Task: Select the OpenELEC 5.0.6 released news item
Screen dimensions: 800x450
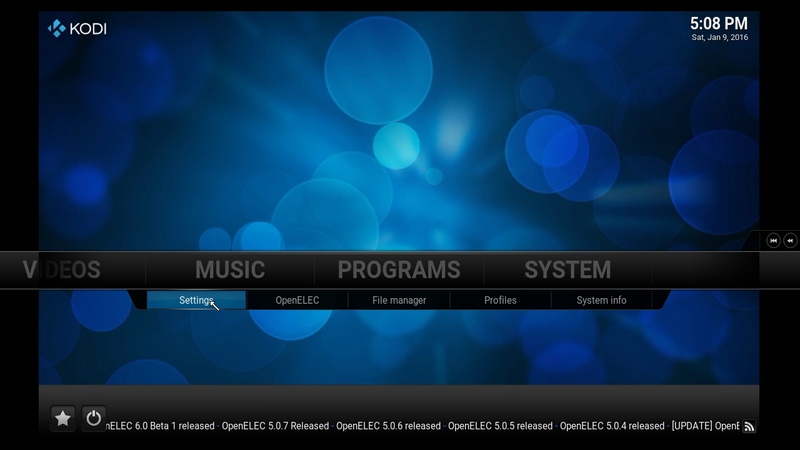Action: [x=388, y=426]
